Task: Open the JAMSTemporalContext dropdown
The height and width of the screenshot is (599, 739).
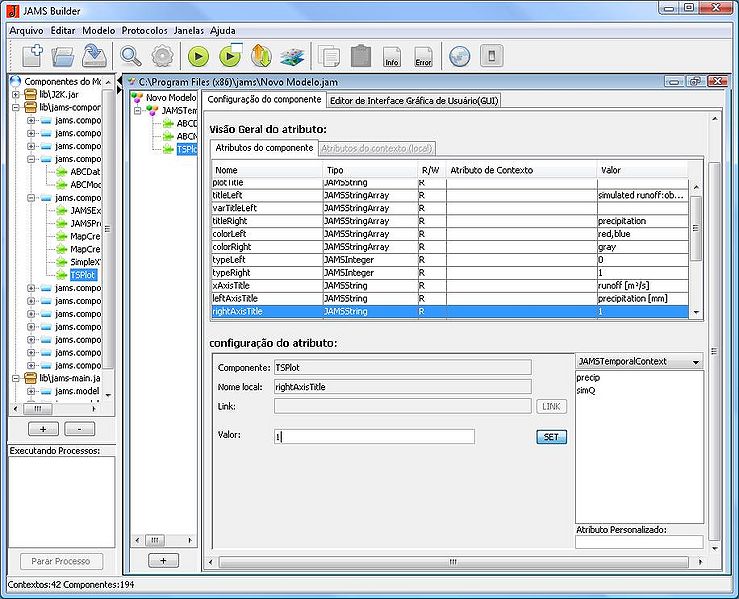Action: coord(640,361)
